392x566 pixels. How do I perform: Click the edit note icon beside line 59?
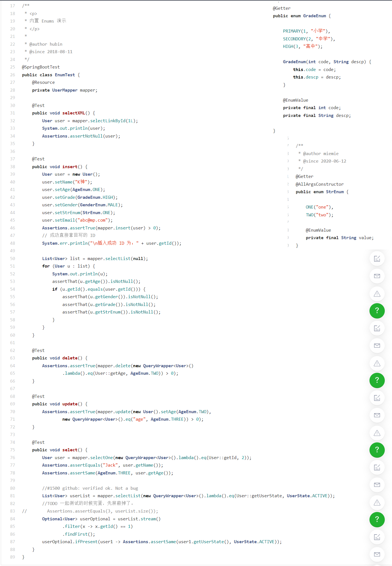point(377,328)
